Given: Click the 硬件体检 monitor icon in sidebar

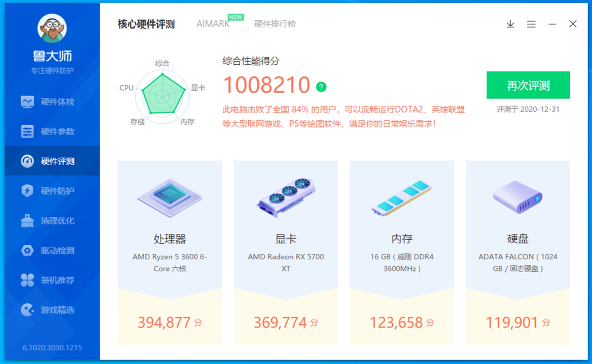Looking at the screenshot, I should (27, 102).
